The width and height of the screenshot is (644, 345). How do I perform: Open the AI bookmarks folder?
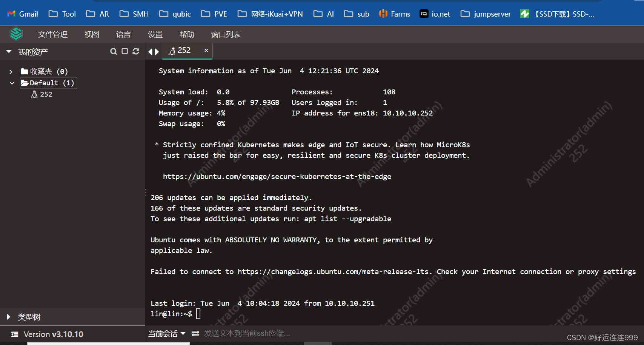(x=324, y=14)
